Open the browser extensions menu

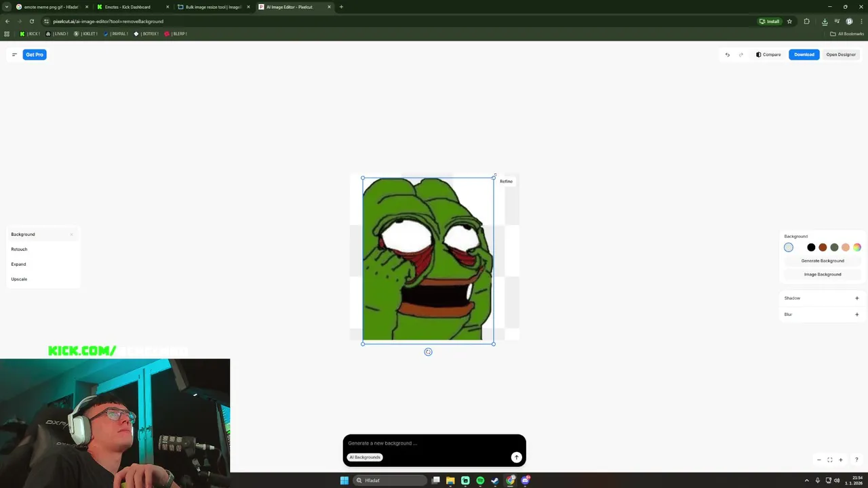[x=806, y=21]
